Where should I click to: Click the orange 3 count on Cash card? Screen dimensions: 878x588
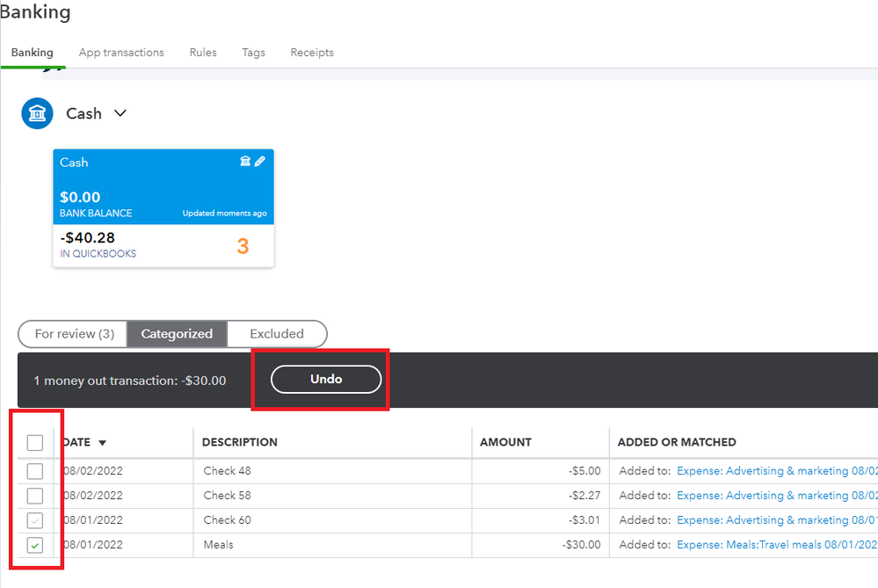point(243,247)
